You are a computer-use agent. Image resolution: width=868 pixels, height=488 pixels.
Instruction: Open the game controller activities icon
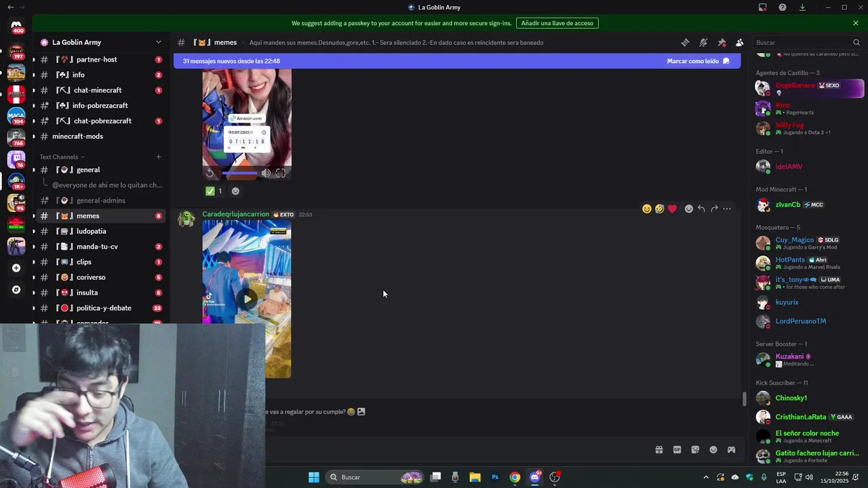coord(731,449)
